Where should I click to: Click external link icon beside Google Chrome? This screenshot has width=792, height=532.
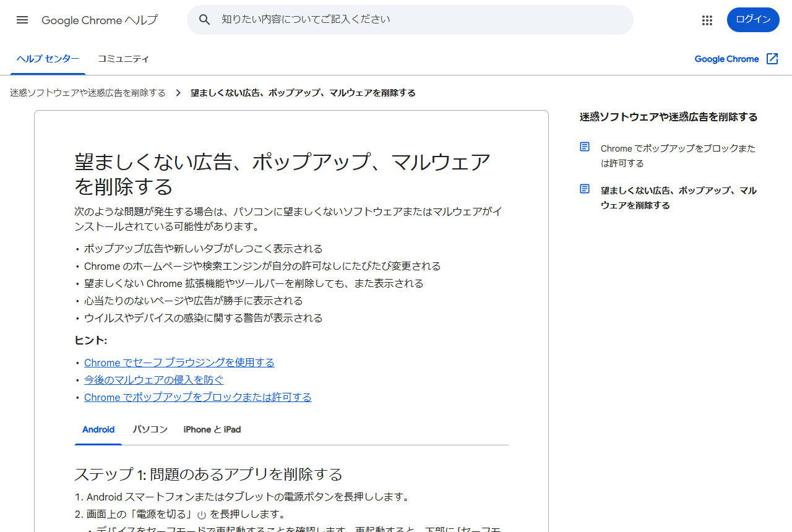pyautogui.click(x=772, y=59)
